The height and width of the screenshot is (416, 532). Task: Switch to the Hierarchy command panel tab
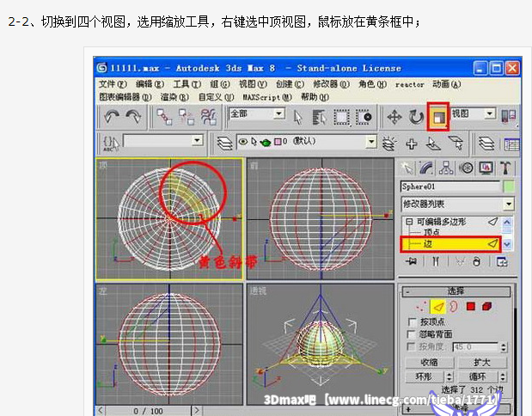446,168
